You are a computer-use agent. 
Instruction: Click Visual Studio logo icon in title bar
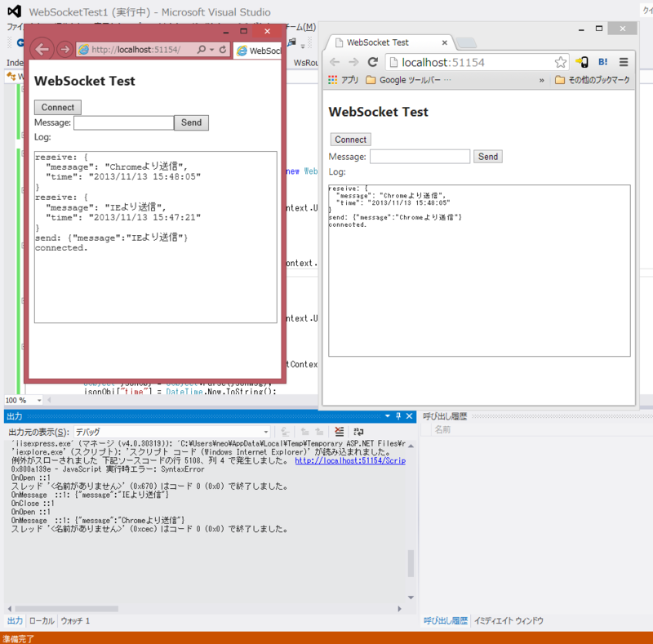pos(15,11)
